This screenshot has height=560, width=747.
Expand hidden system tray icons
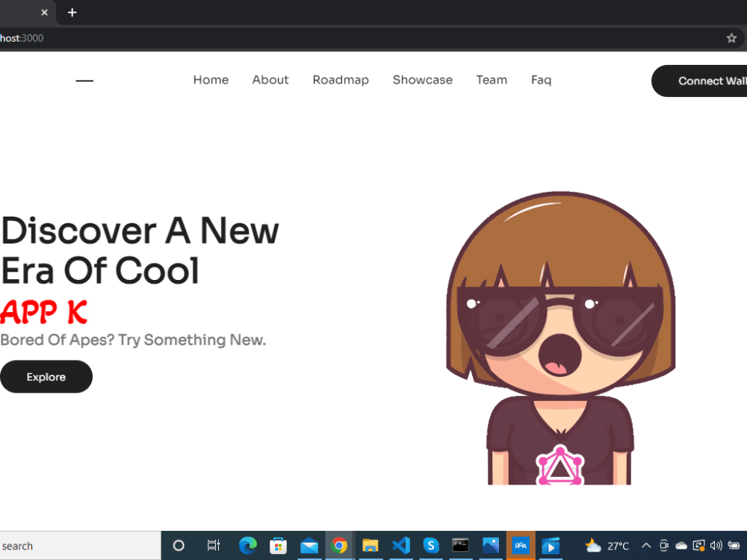point(645,545)
